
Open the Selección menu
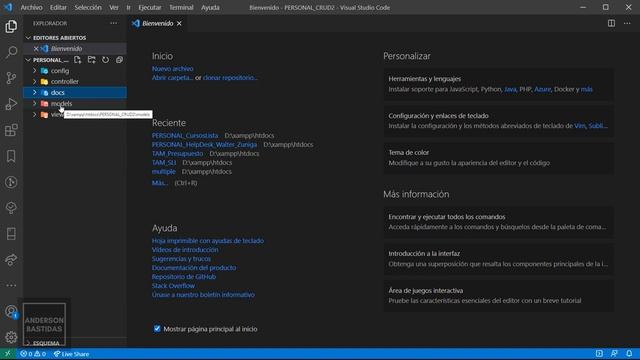pyautogui.click(x=88, y=7)
